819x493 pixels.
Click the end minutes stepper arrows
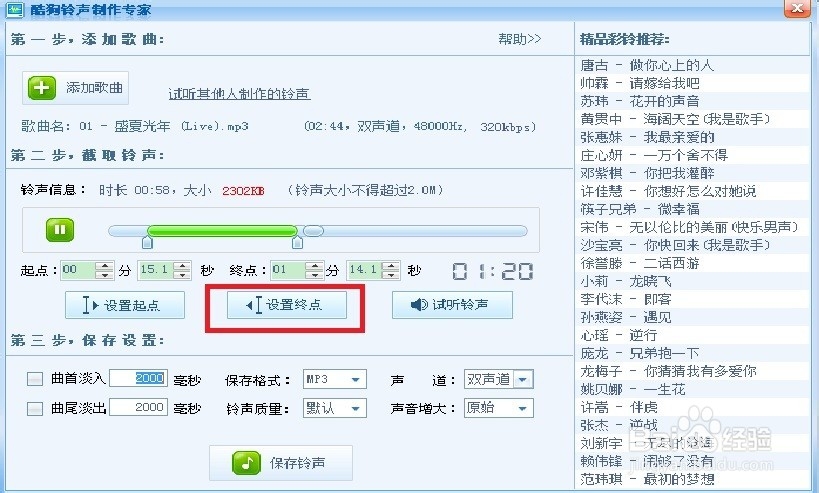pos(314,270)
